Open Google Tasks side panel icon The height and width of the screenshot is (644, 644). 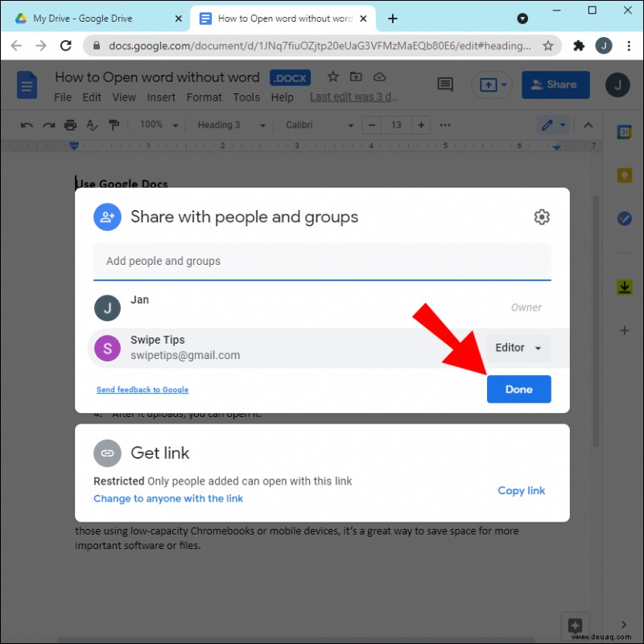click(625, 218)
